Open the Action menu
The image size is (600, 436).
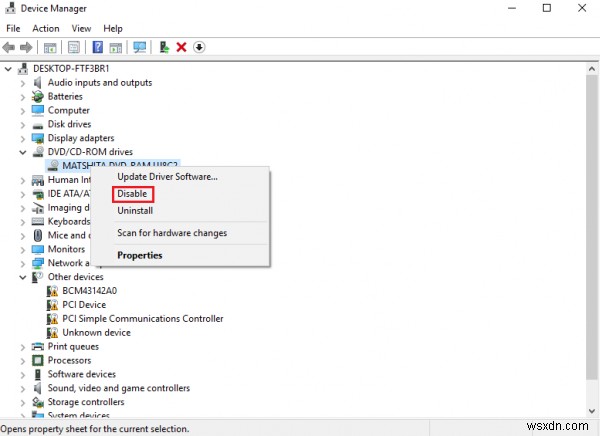coord(46,28)
